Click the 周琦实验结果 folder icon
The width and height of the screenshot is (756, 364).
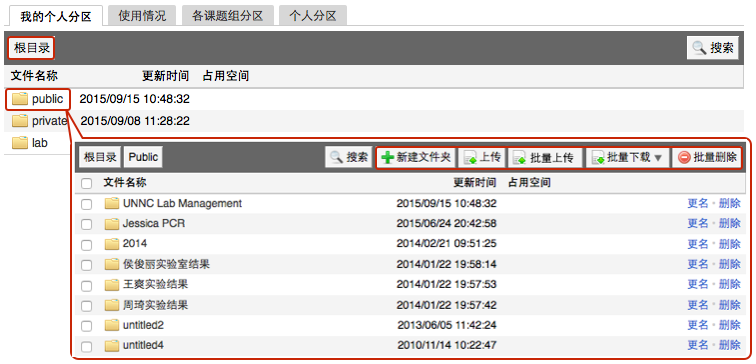pos(112,305)
